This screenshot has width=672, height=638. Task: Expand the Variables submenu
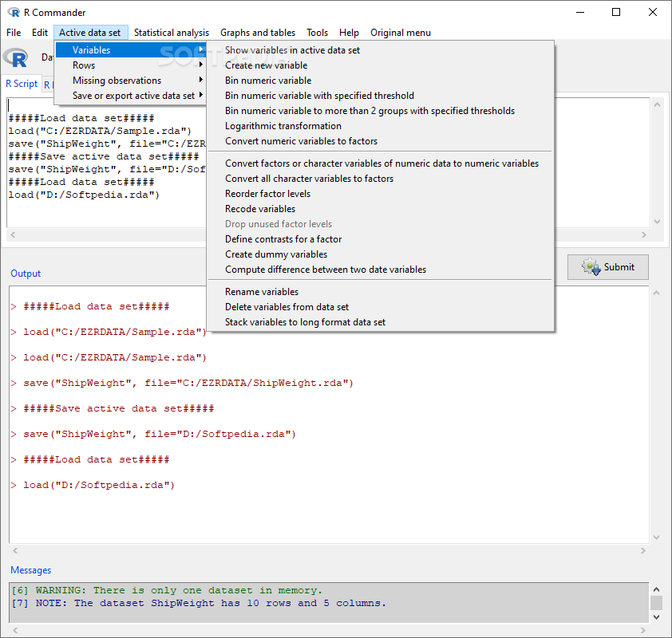(x=131, y=50)
